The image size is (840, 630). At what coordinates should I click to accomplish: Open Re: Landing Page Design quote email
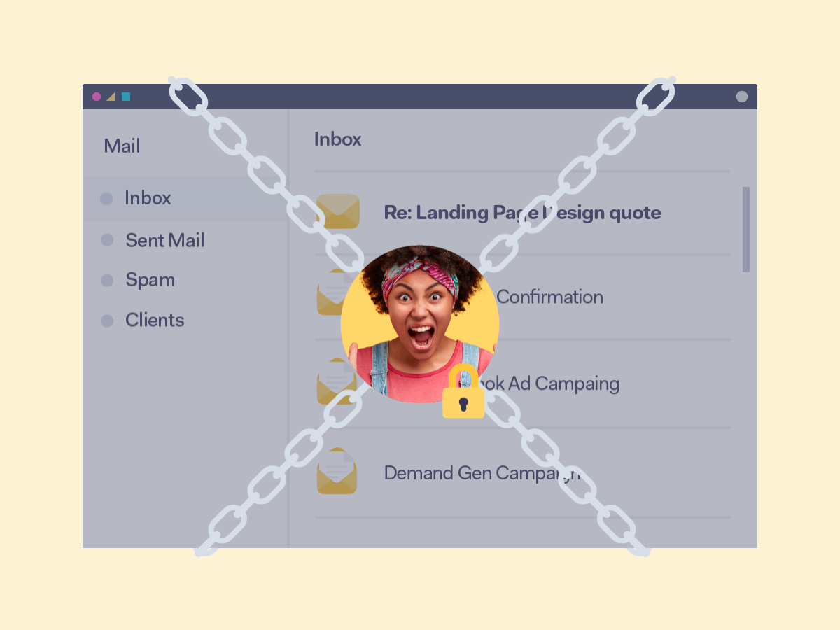click(522, 213)
